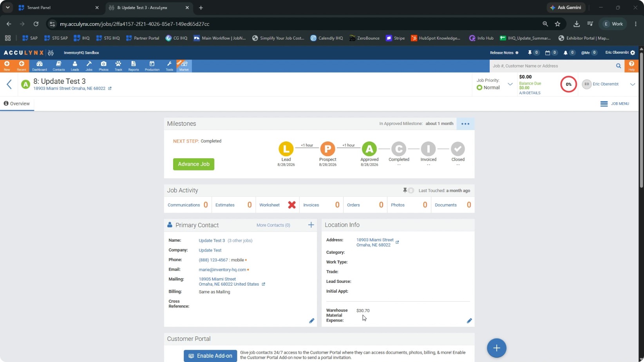644x362 pixels.
Task: Go back using the left arrow
Action: coord(9,84)
